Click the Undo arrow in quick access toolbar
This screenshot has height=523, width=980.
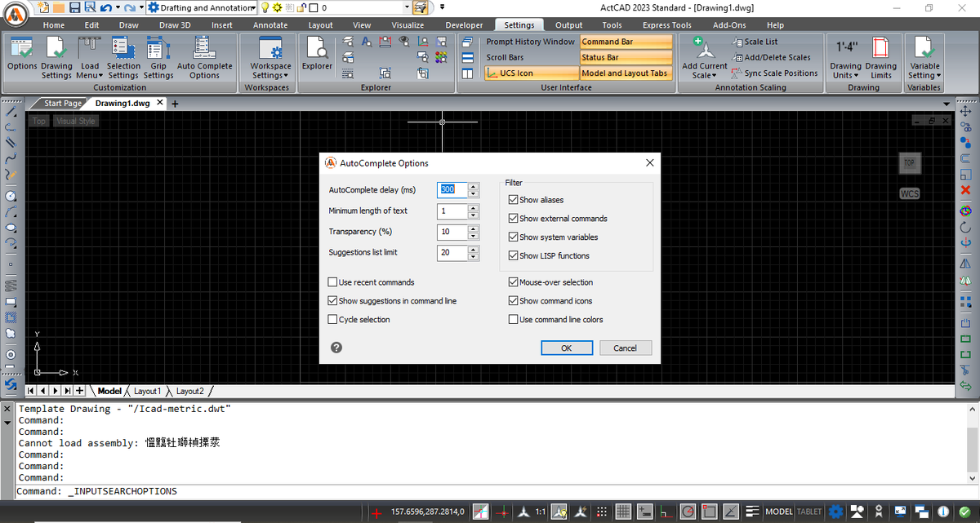pyautogui.click(x=105, y=7)
